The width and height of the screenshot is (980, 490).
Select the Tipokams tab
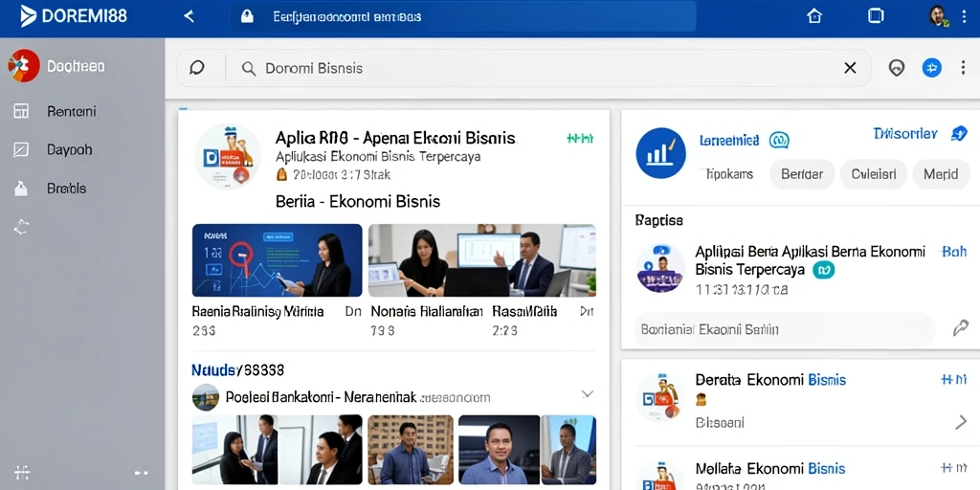click(729, 174)
